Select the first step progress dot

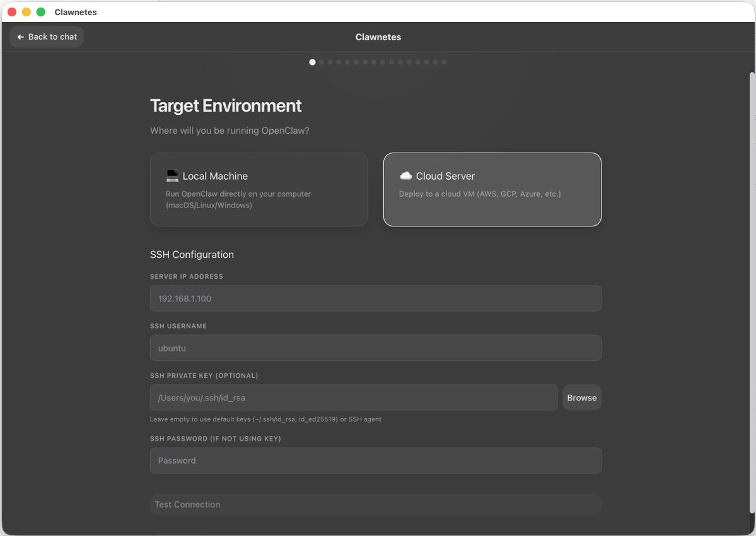313,62
